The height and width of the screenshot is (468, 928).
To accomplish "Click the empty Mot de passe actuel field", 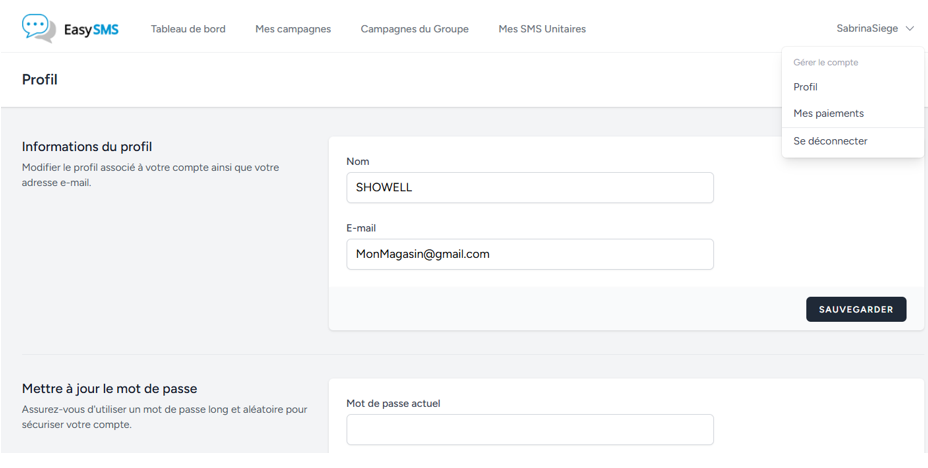I will coord(530,429).
